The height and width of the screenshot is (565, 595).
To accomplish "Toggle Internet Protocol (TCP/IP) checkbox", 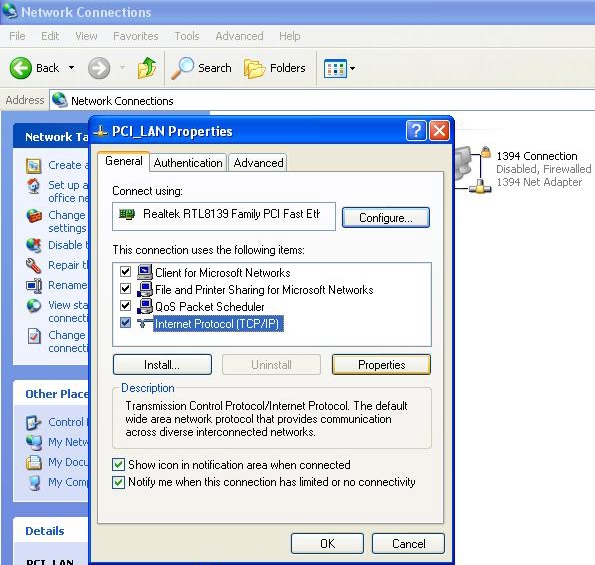I will point(125,323).
